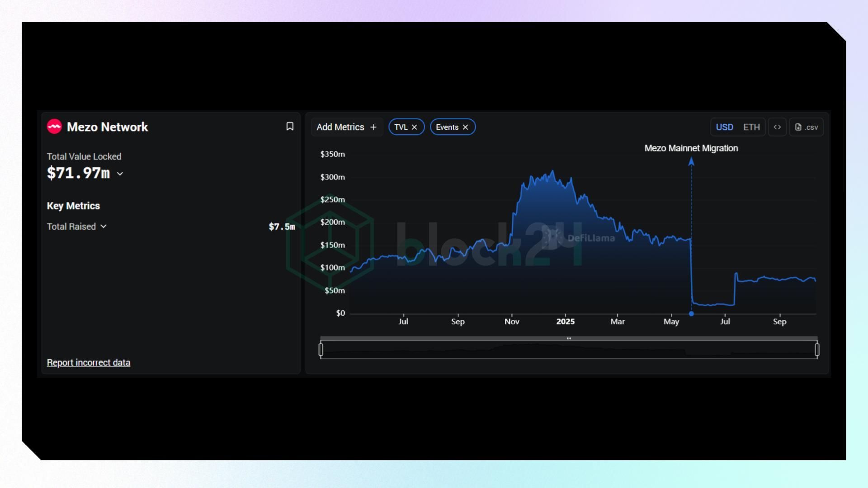Click the right range slider handle
Image resolution: width=868 pixels, height=488 pixels.
tap(817, 350)
